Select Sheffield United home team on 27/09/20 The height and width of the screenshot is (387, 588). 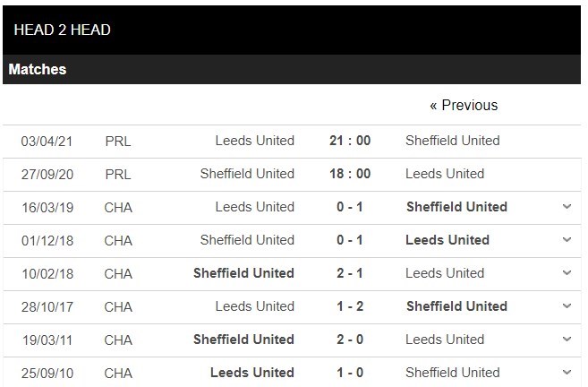click(247, 174)
